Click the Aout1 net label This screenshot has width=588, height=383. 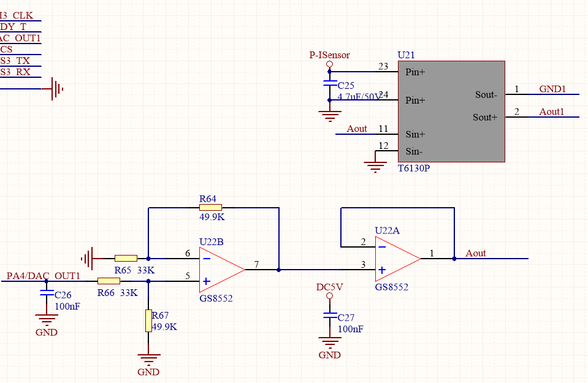[x=552, y=112]
